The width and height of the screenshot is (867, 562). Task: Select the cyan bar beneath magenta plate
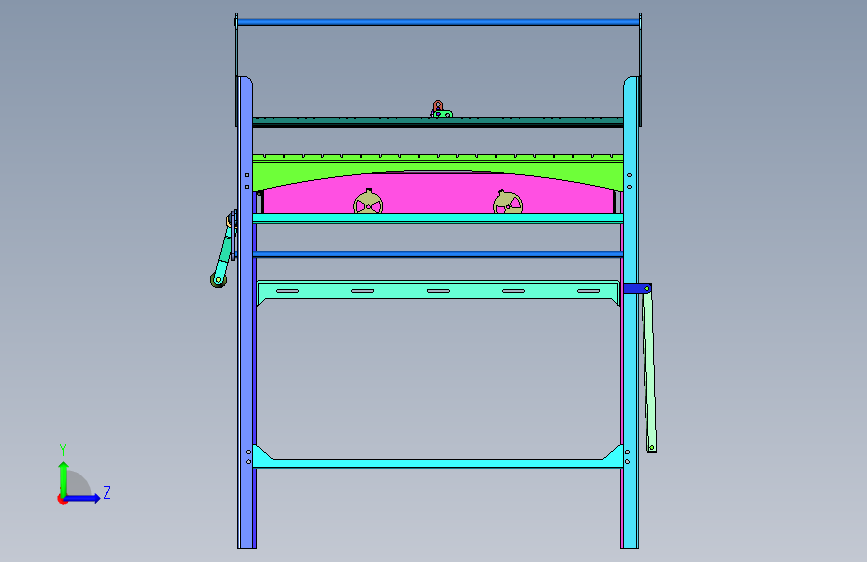click(x=438, y=218)
